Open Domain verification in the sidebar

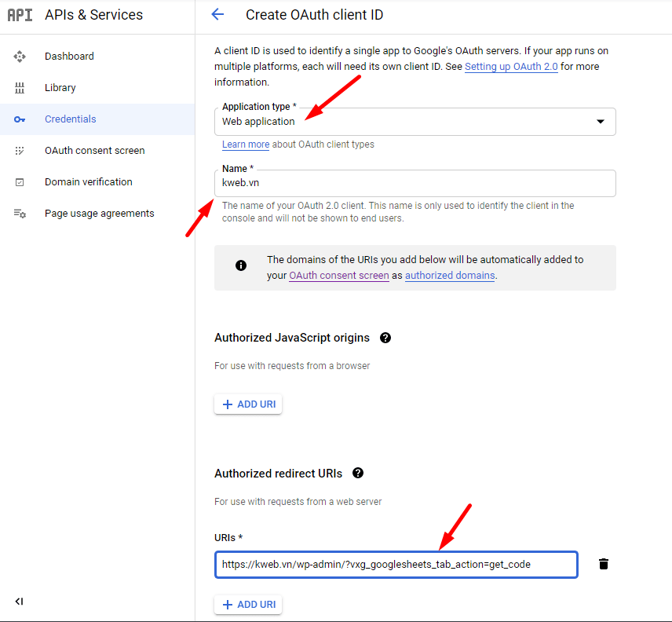(97, 182)
